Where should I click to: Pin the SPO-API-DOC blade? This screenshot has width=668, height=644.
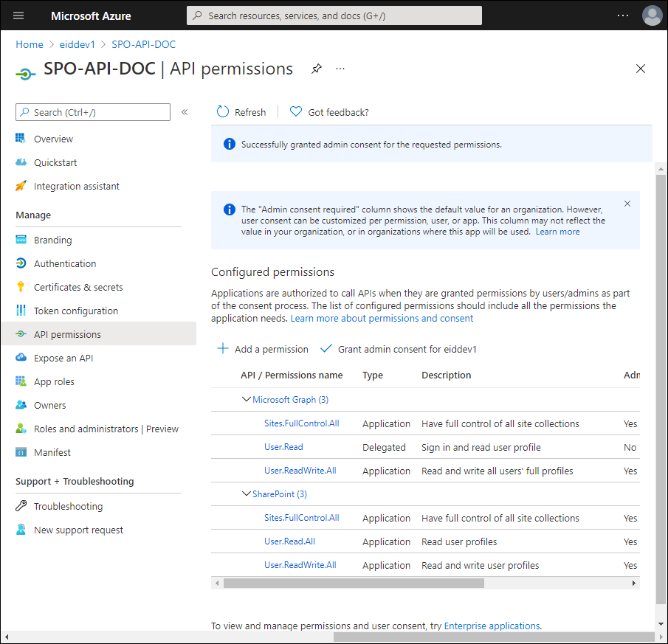pyautogui.click(x=317, y=69)
